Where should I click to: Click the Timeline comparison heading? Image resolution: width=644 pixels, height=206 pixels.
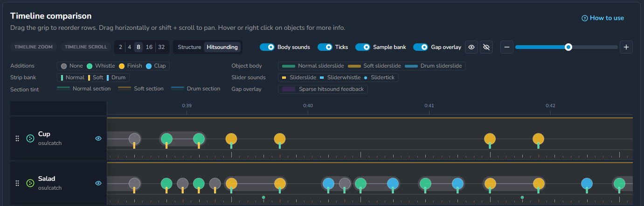coord(51,16)
